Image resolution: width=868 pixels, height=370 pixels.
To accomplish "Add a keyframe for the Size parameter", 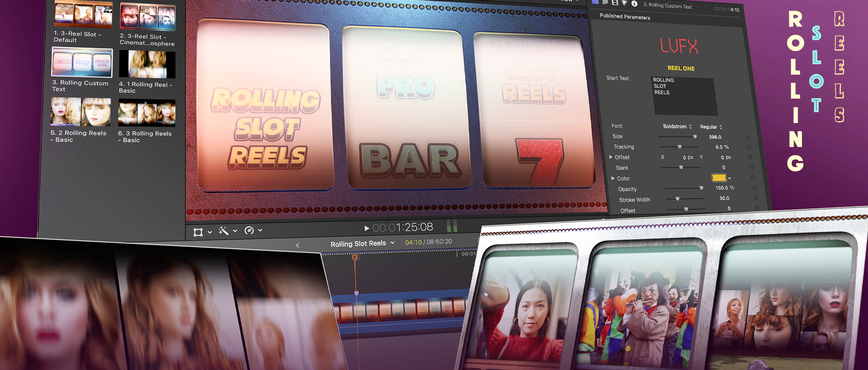I will coord(747,137).
